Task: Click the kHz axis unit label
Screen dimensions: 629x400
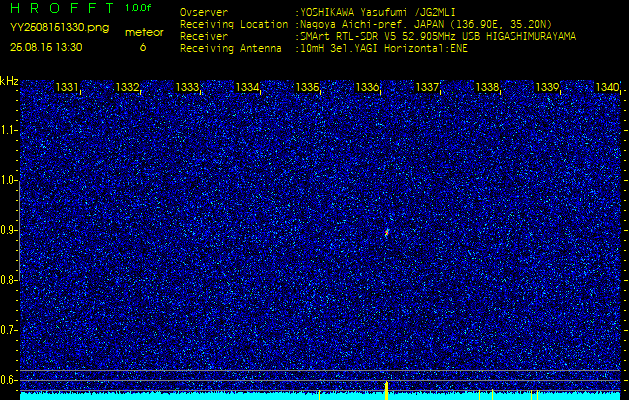Action: pyautogui.click(x=9, y=81)
